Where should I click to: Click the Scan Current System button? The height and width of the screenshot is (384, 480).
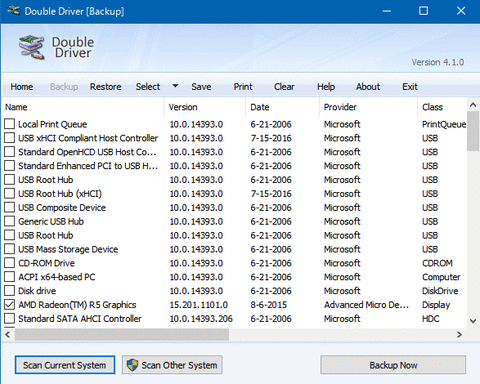pos(65,365)
